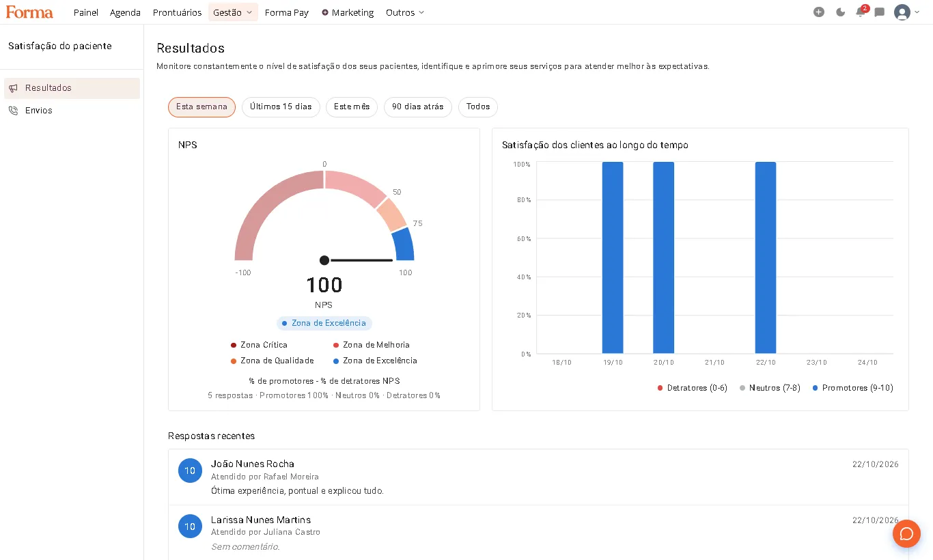Select the Últimos 15 dias filter
Viewport: 933px width, 560px height.
point(281,107)
